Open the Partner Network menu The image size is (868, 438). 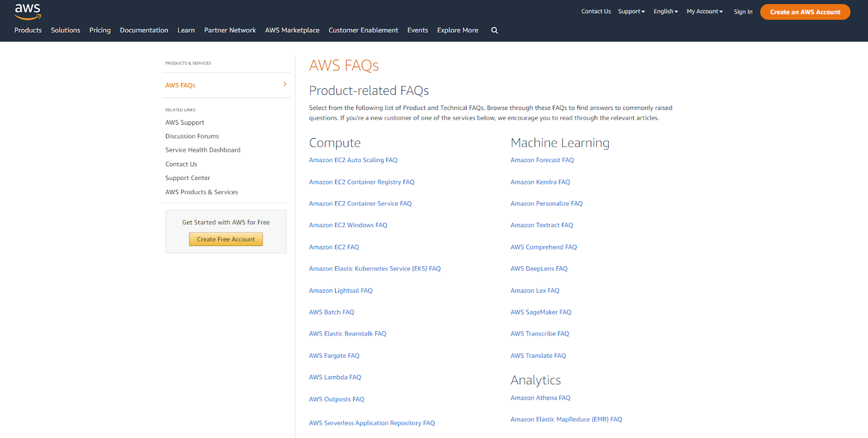pyautogui.click(x=230, y=30)
